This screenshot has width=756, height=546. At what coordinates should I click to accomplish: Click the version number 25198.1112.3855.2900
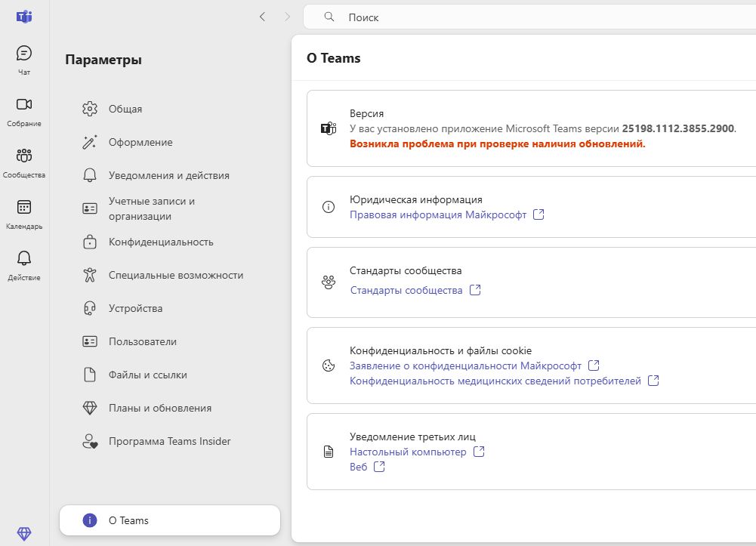(678, 128)
